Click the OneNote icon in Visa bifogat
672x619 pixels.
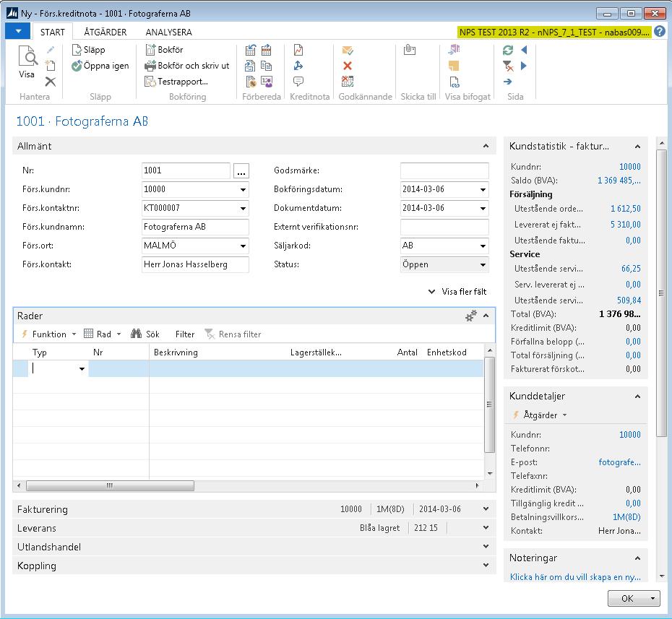pyautogui.click(x=454, y=50)
